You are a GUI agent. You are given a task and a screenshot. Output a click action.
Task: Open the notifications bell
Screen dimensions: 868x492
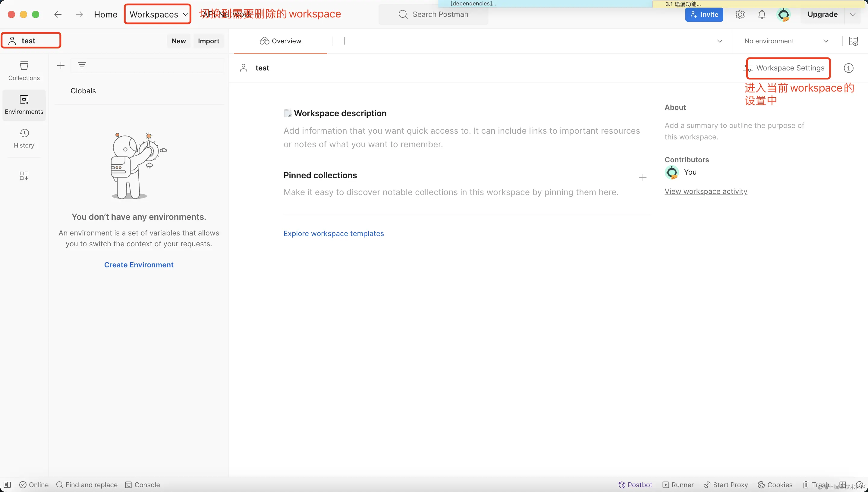pyautogui.click(x=762, y=14)
